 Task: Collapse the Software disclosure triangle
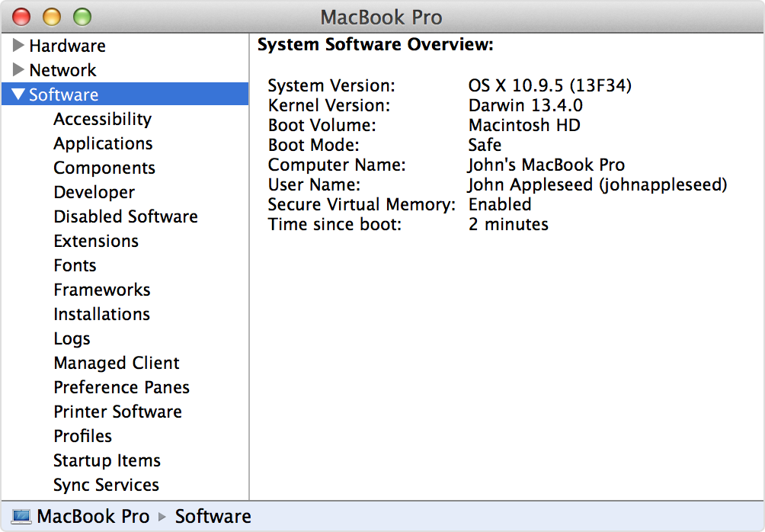[x=18, y=95]
